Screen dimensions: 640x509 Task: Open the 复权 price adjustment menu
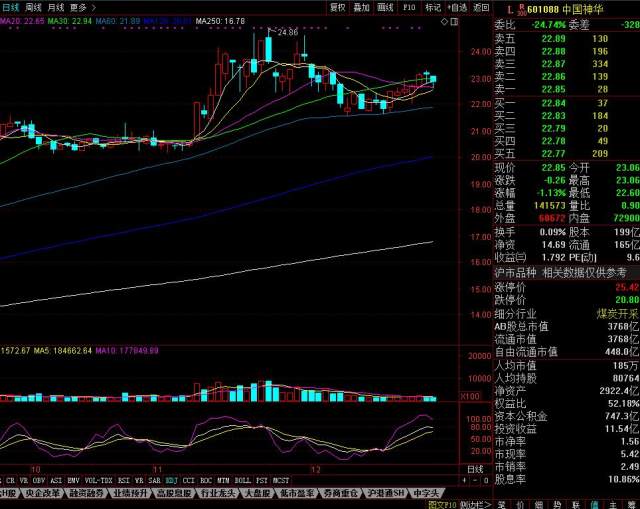[x=338, y=7]
